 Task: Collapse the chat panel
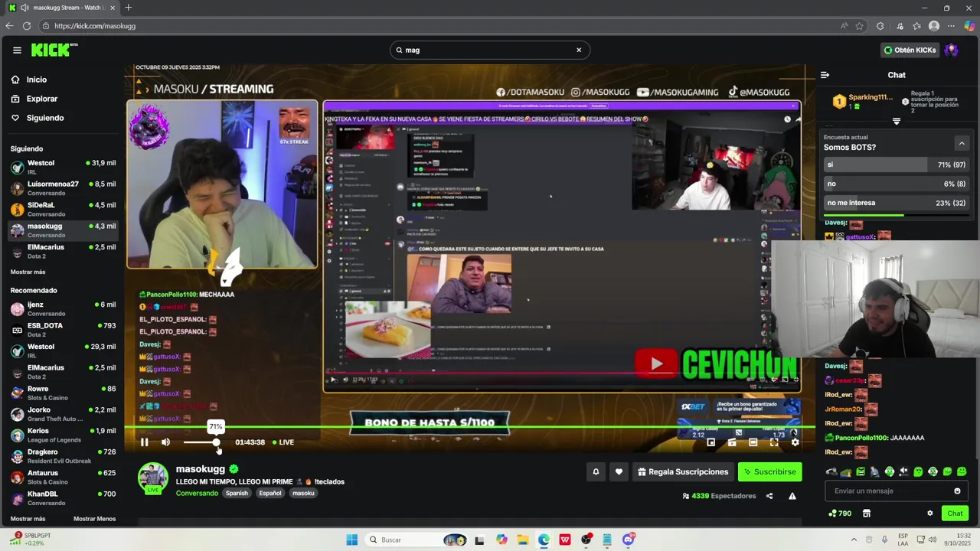(x=825, y=75)
